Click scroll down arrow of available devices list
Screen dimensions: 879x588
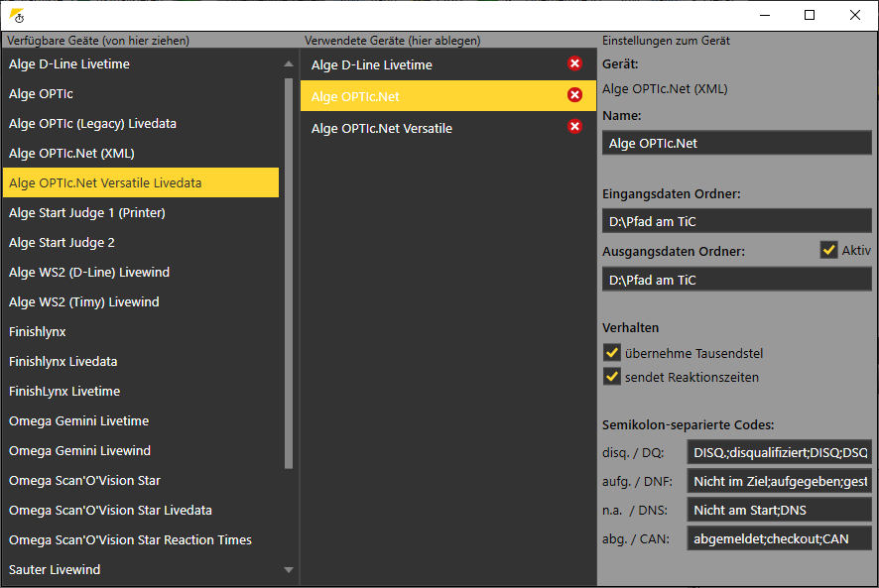point(289,570)
